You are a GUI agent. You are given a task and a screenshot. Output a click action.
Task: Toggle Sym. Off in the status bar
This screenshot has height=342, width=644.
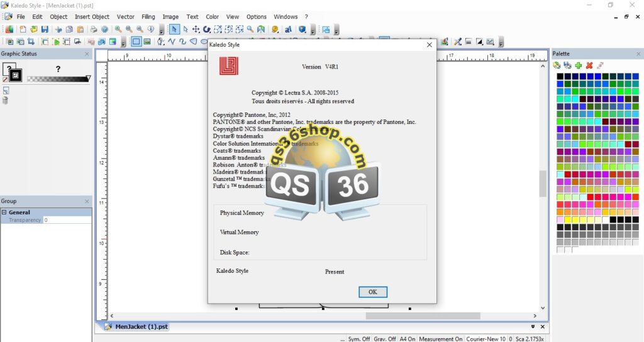[x=359, y=339]
